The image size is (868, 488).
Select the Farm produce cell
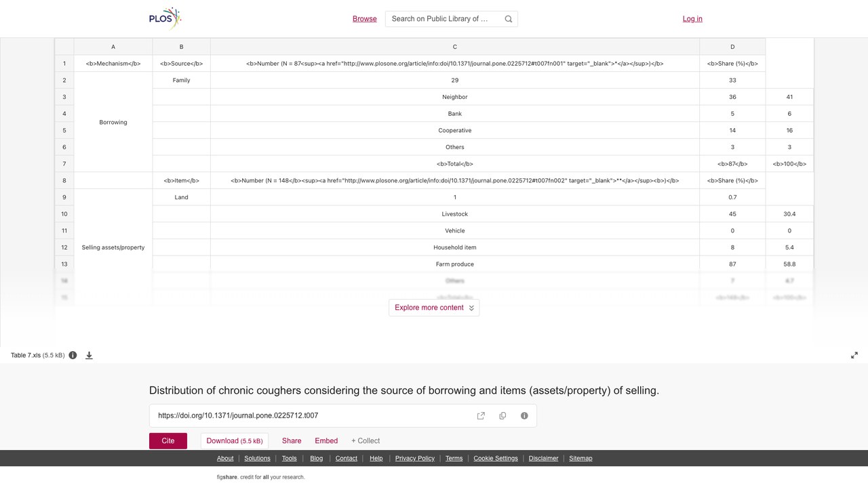tap(455, 264)
